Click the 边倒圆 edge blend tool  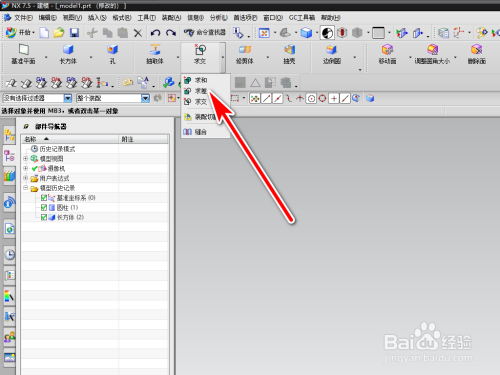[x=332, y=54]
